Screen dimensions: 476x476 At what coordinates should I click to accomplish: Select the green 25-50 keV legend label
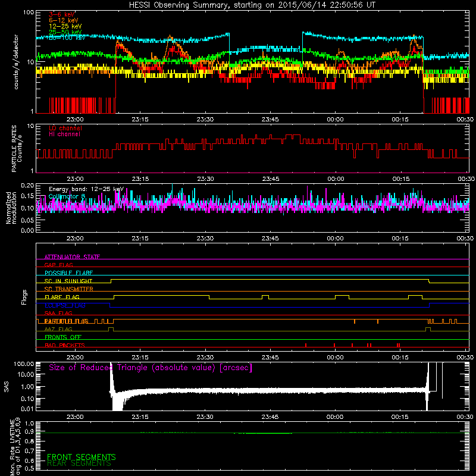(65, 32)
